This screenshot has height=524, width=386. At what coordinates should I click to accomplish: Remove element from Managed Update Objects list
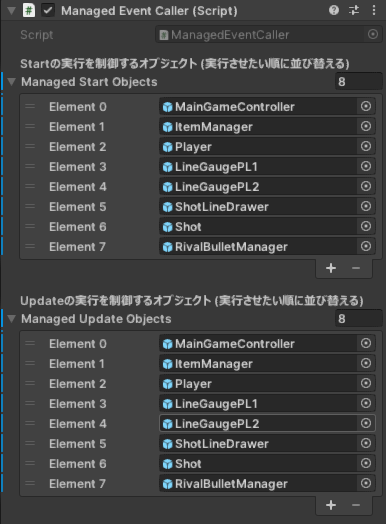pyautogui.click(x=356, y=505)
